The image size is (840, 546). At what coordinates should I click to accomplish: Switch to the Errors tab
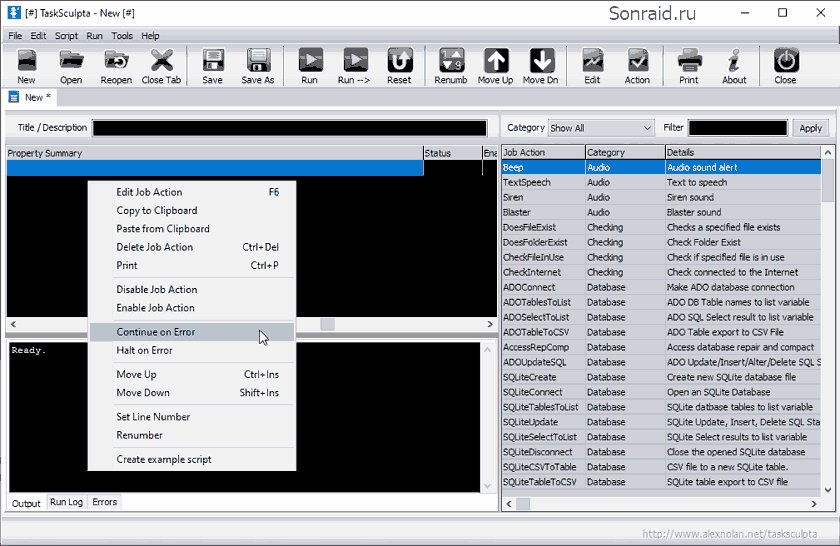coord(104,502)
